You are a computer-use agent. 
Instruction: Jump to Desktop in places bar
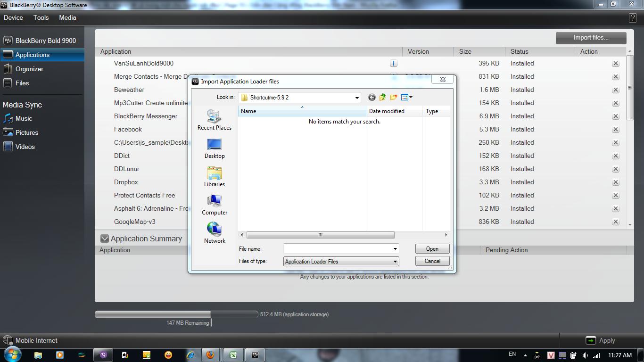coord(214,148)
